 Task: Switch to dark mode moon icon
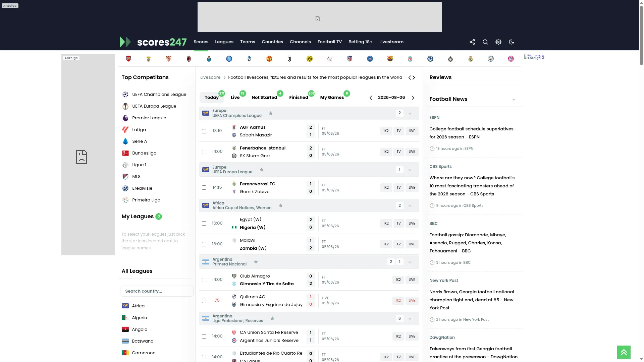[512, 42]
